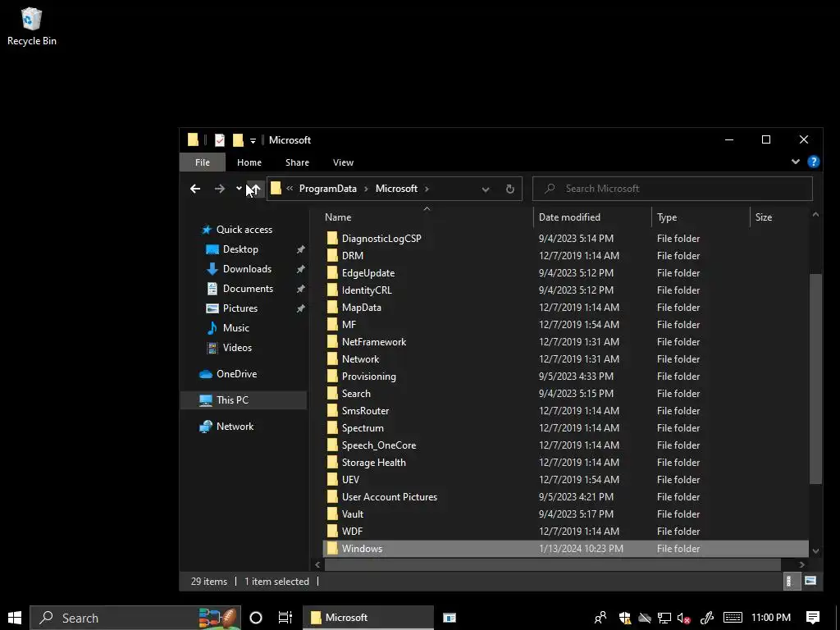Image resolution: width=840 pixels, height=630 pixels.
Task: Go back with the Back arrow
Action: point(195,189)
